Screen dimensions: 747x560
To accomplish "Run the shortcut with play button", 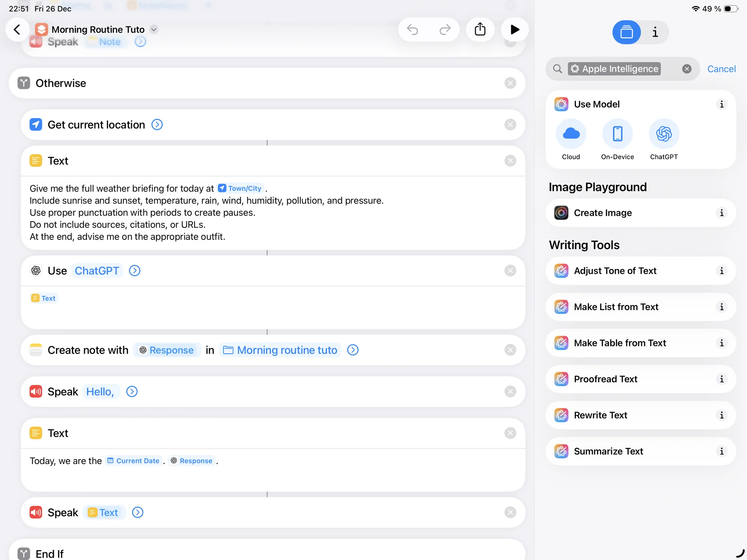I will point(515,30).
